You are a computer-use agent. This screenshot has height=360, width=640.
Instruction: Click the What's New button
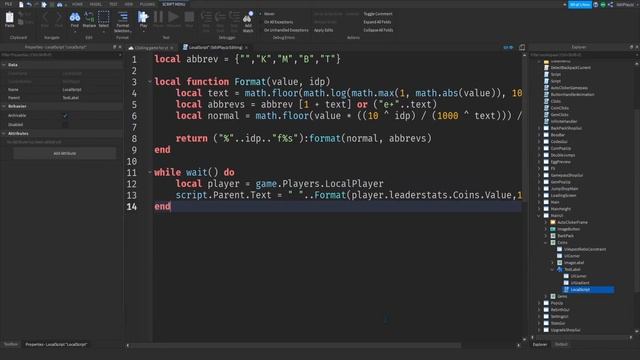pyautogui.click(x=580, y=4)
